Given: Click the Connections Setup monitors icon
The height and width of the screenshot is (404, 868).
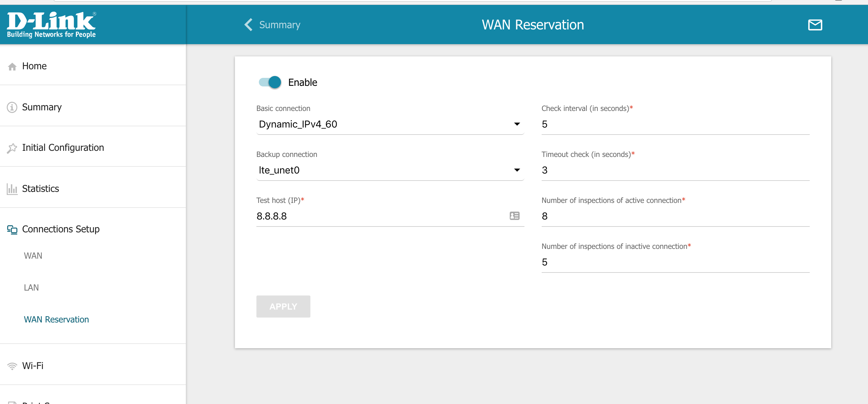Looking at the screenshot, I should tap(12, 230).
